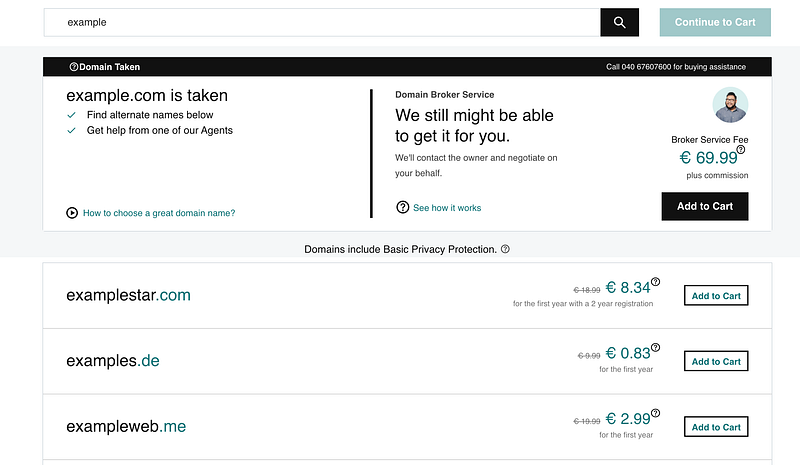The image size is (800, 465).
Task: Open the 'See how it works' link
Action: click(x=447, y=208)
